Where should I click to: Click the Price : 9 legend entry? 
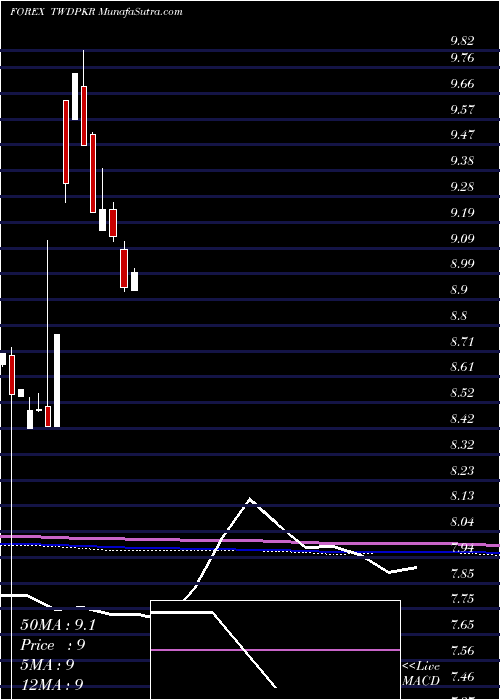coord(53,645)
